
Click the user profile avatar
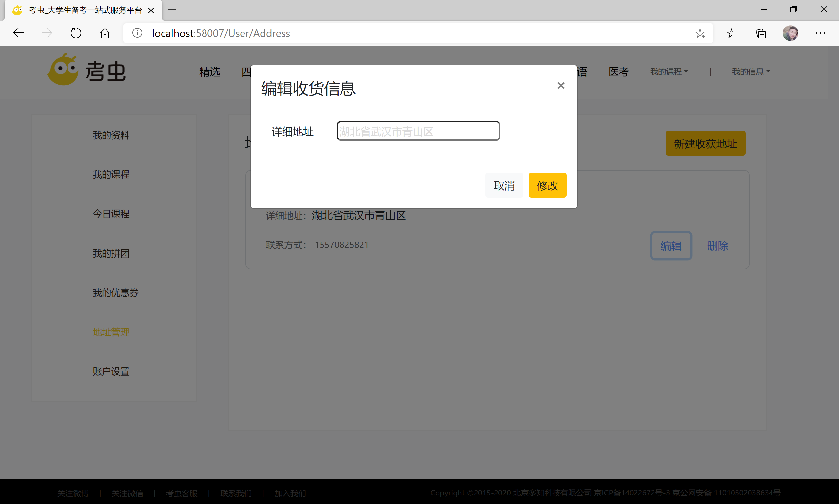click(790, 33)
